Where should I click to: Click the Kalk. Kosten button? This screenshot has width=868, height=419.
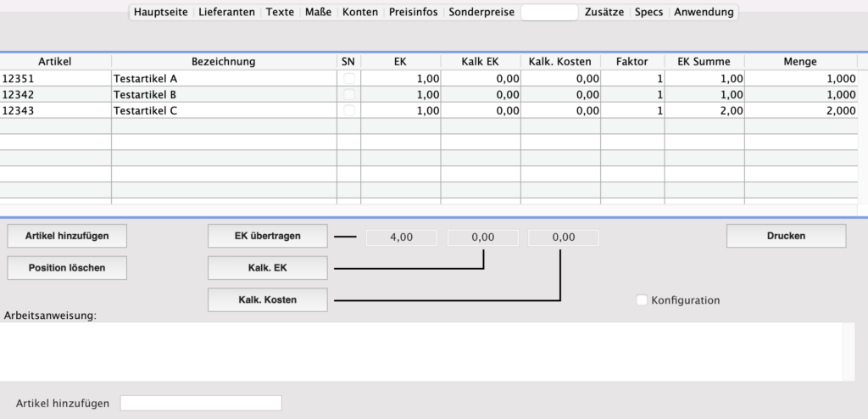point(268,300)
